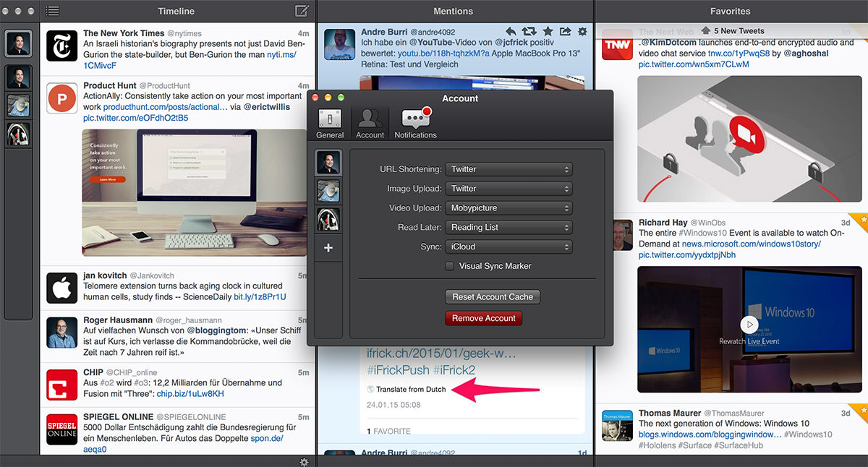This screenshot has width=868, height=467.
Task: Show the 5 New Tweets banner
Action: 732,30
